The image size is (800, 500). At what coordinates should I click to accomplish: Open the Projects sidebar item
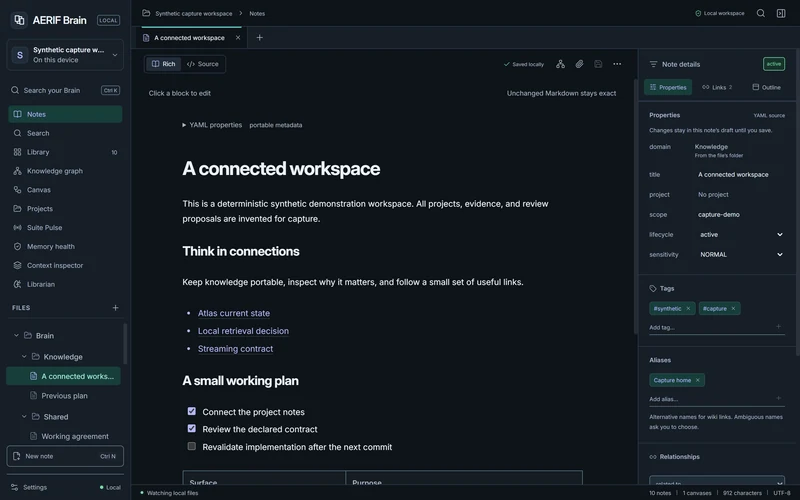pyautogui.click(x=65, y=209)
